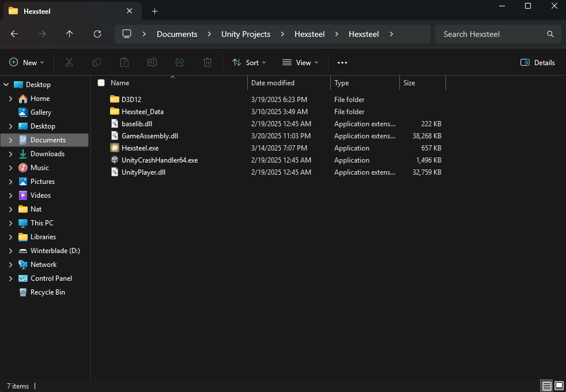
Task: Expand the This PC node chevron
Action: (x=10, y=223)
